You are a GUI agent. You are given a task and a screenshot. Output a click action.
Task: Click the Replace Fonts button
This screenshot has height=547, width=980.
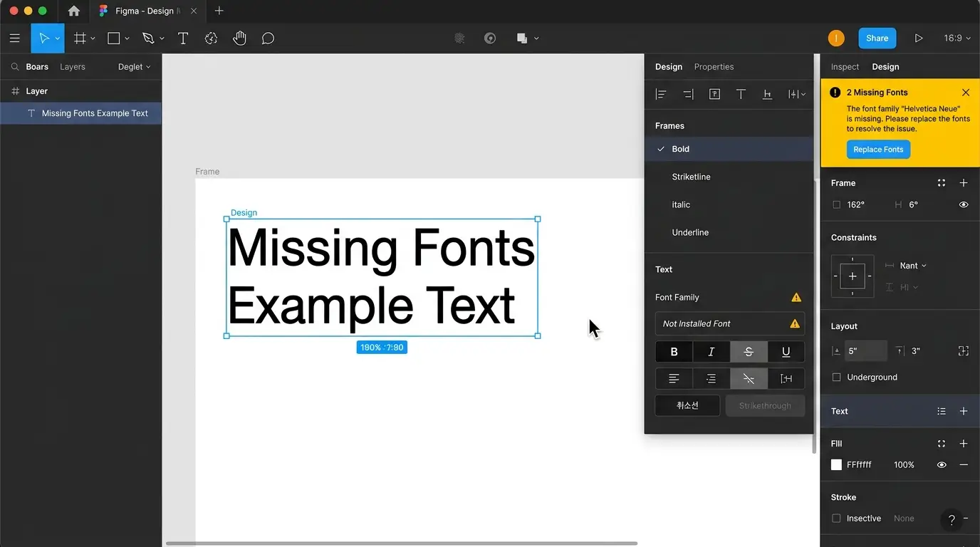[x=878, y=150]
